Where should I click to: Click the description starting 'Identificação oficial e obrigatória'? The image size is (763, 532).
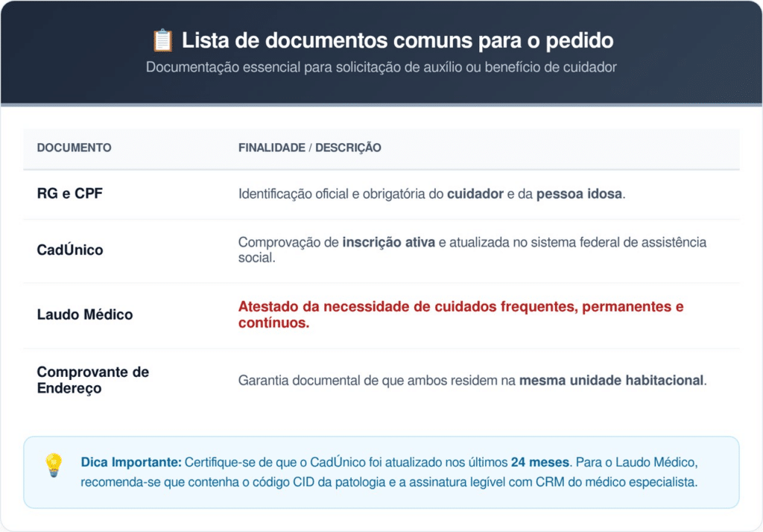[x=431, y=194]
